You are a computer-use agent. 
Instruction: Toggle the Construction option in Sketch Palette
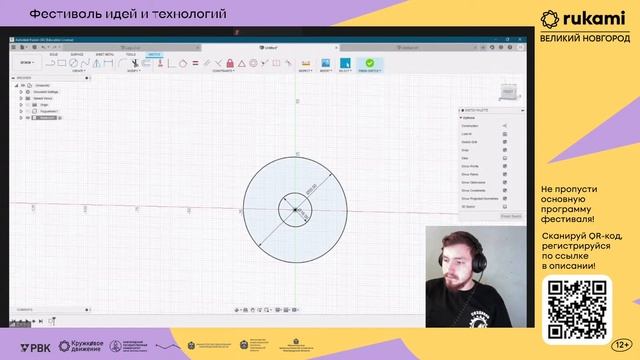[505, 126]
